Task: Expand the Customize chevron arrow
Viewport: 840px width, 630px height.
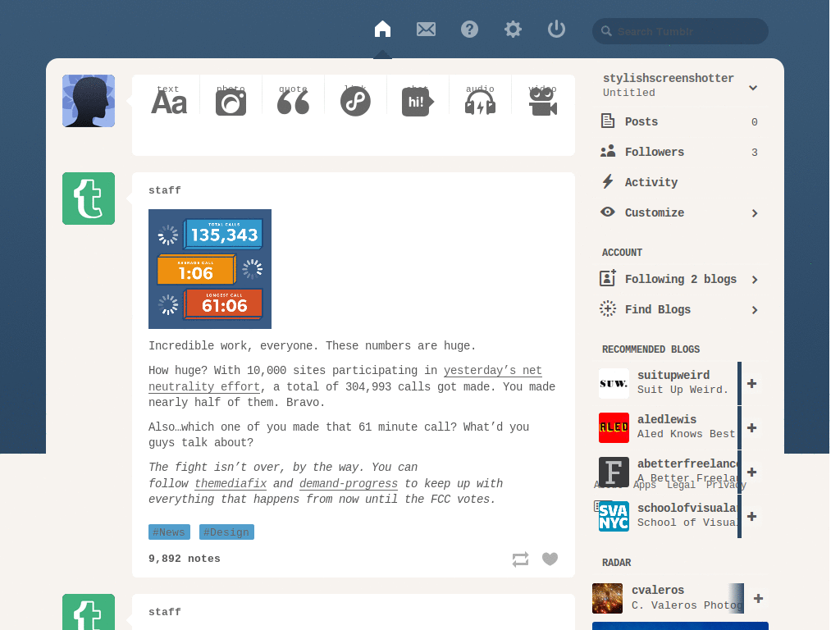Action: 755,213
